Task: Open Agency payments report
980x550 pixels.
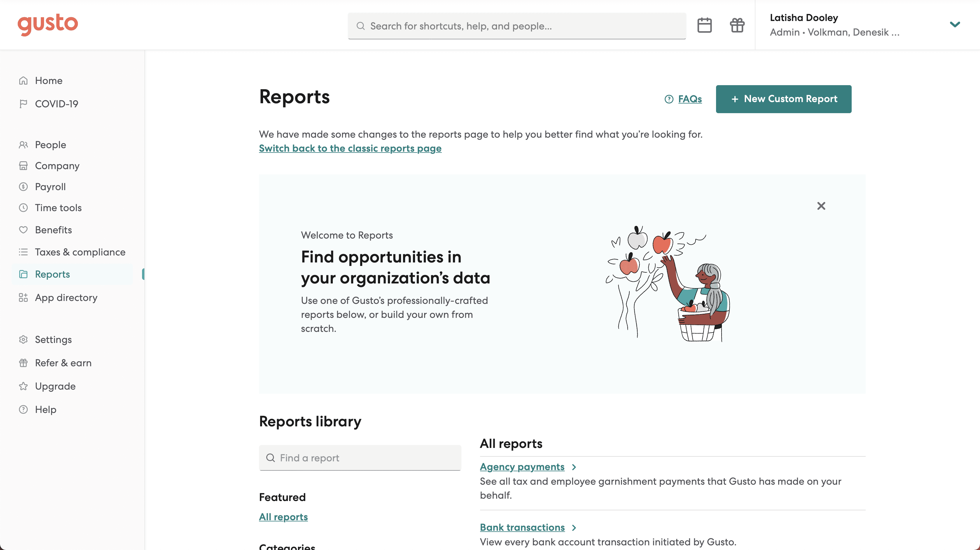Action: tap(522, 467)
